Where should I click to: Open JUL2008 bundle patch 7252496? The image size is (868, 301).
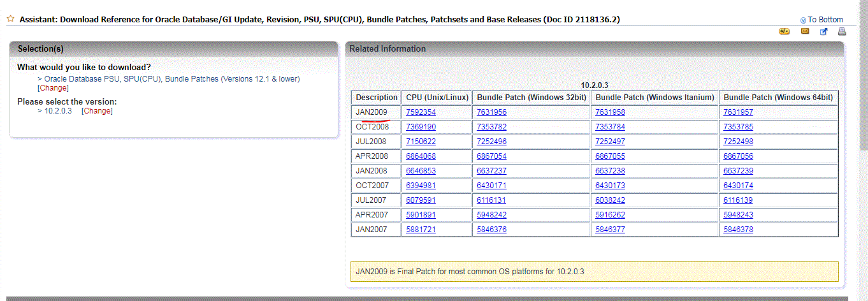coord(491,142)
